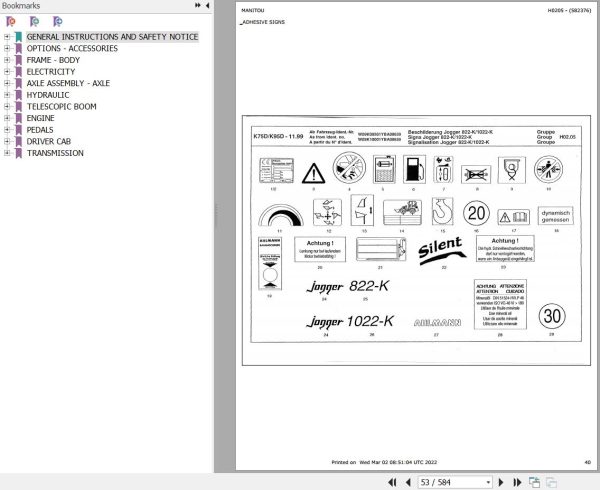This screenshot has width=600, height=490.
Task: Click the Jogger 1022-K decal
Action: (350, 322)
